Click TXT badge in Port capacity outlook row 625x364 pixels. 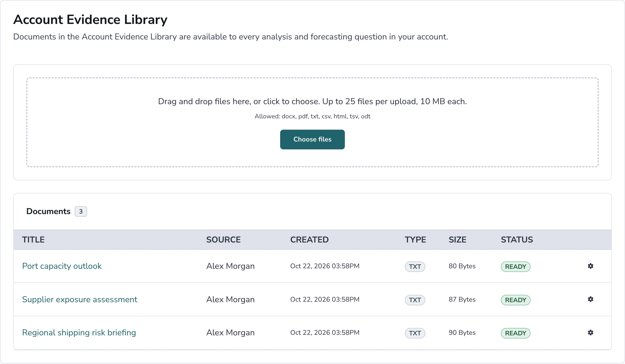click(415, 266)
